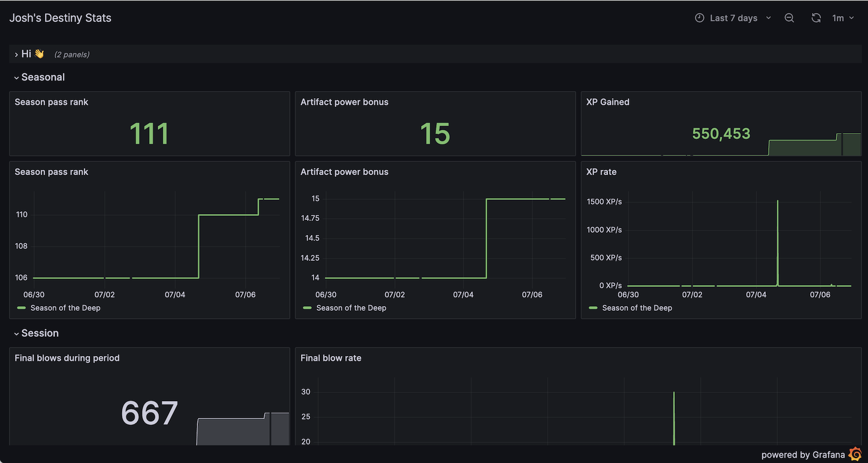The image size is (868, 463).
Task: Open the Final blows during period panel title
Action: [x=67, y=358]
